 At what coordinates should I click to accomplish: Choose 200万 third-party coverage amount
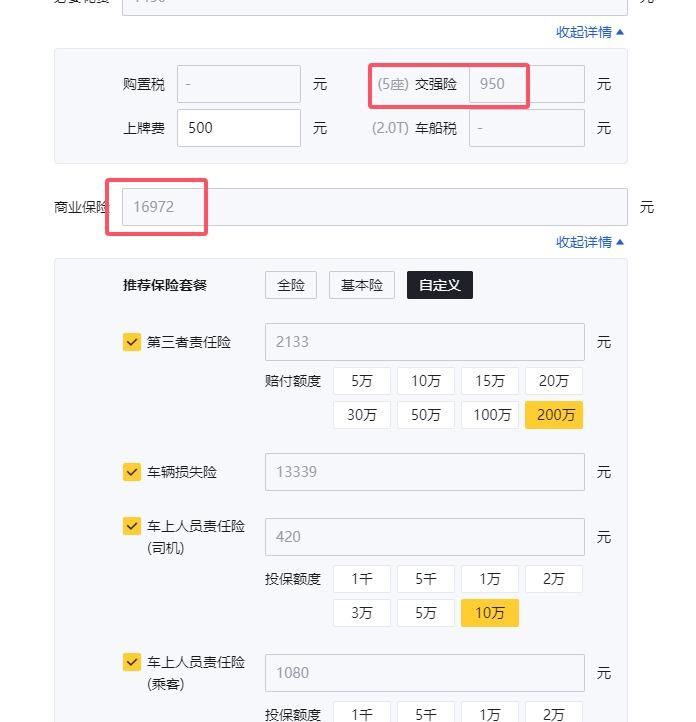[x=554, y=415]
